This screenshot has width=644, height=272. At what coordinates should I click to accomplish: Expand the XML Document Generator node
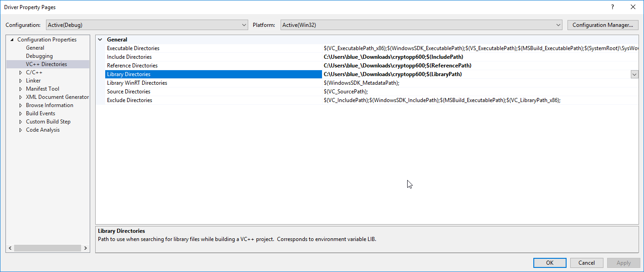tap(20, 97)
